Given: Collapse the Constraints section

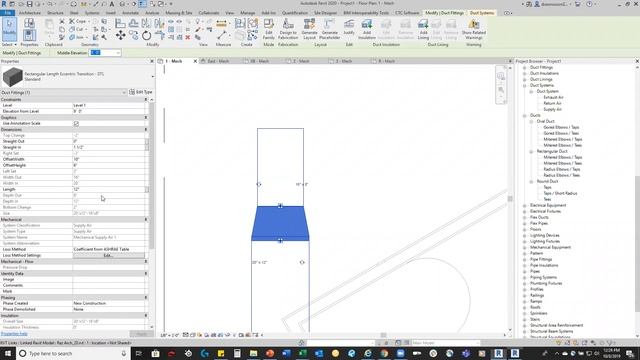Looking at the screenshot, I should coord(146,100).
